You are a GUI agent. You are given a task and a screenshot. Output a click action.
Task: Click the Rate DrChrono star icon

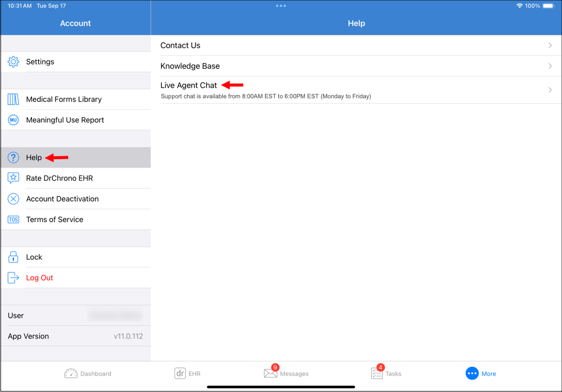coord(13,179)
